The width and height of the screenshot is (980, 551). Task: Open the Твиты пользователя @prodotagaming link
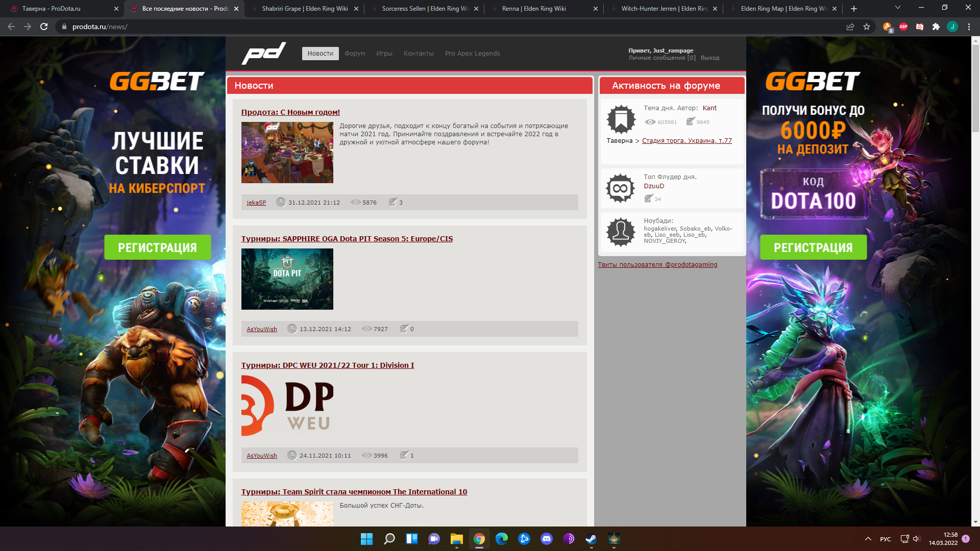(x=658, y=264)
